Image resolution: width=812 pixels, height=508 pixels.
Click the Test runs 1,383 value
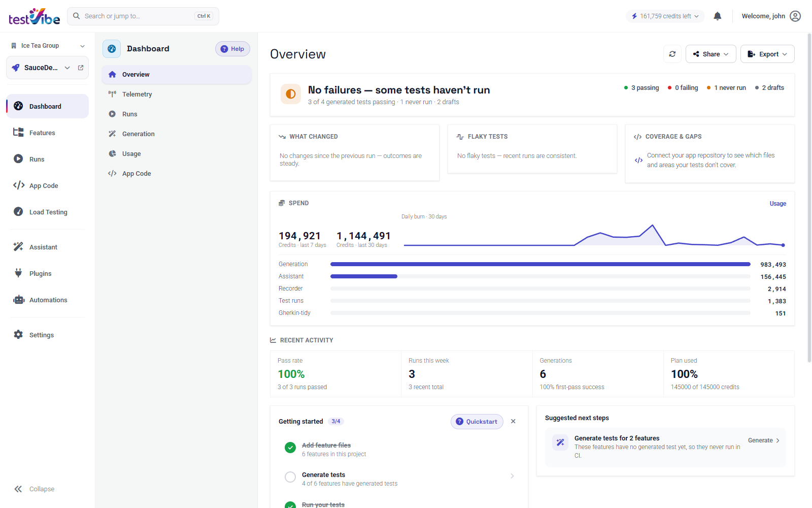[776, 301]
